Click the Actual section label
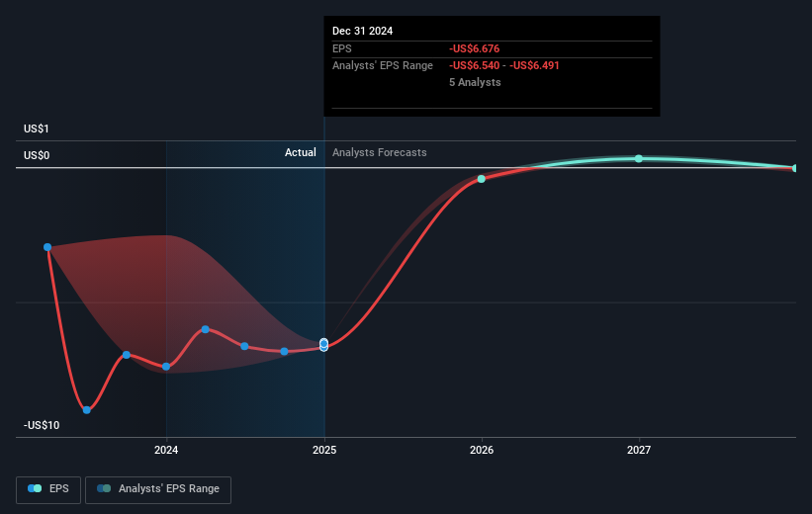This screenshot has width=812, height=514. tap(301, 152)
